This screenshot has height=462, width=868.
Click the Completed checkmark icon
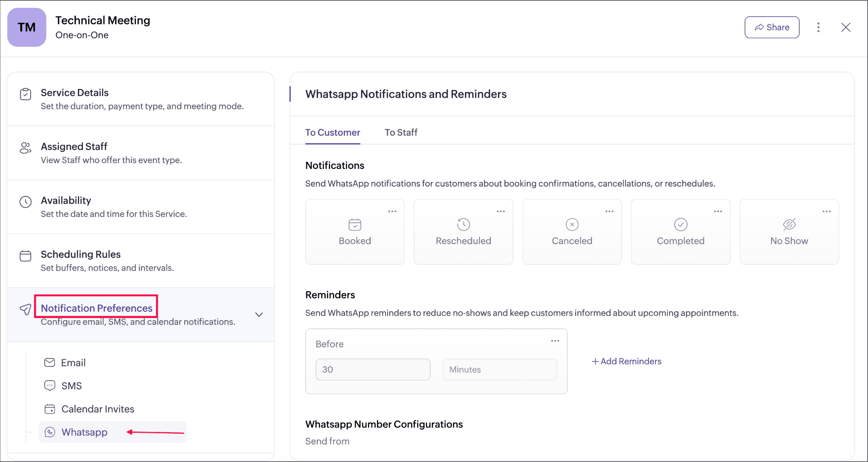click(x=680, y=224)
